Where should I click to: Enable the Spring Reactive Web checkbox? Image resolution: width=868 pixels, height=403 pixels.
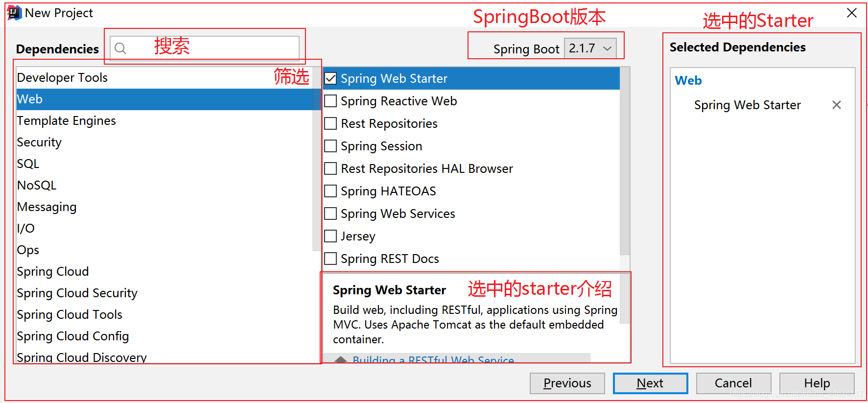(x=330, y=101)
